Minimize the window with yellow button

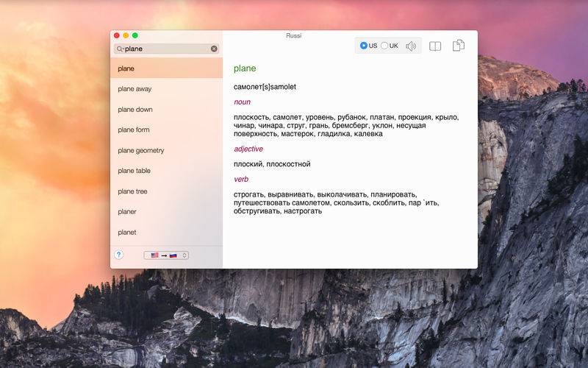(126, 35)
